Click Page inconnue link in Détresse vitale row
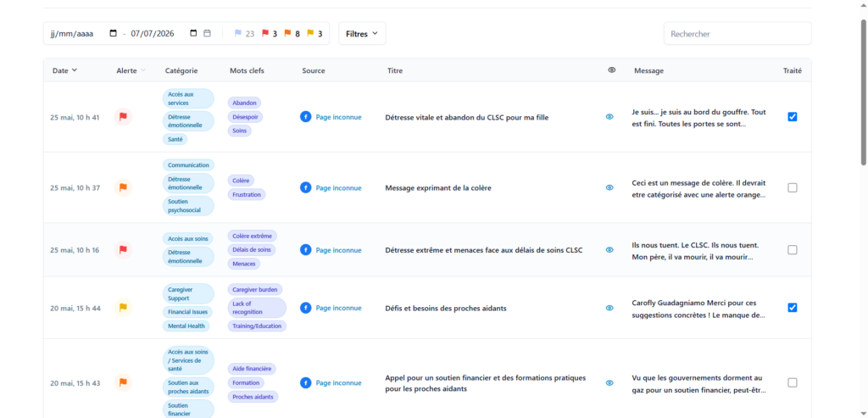The image size is (868, 418). (338, 117)
